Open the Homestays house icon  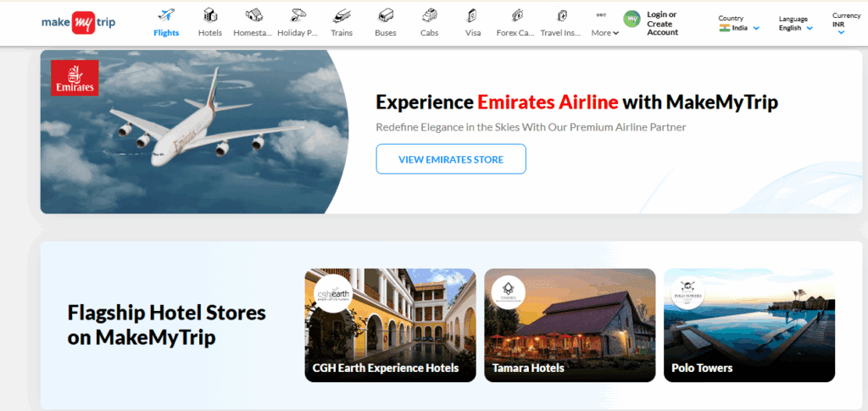tap(254, 15)
